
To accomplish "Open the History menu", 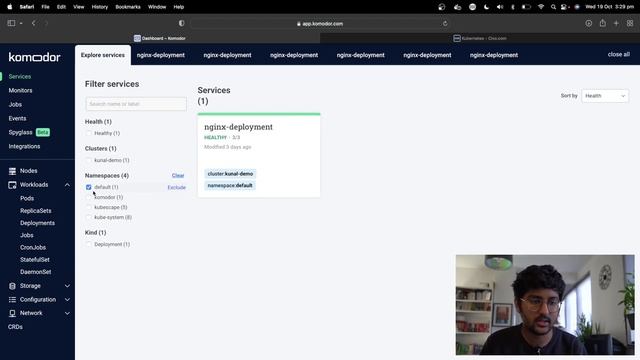I will coord(100,7).
